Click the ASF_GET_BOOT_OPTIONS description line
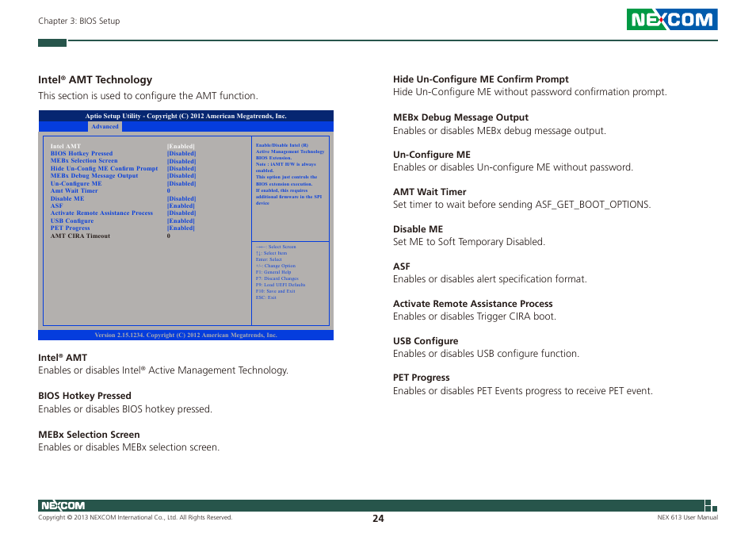This screenshot has height=533, width=756. (x=521, y=205)
